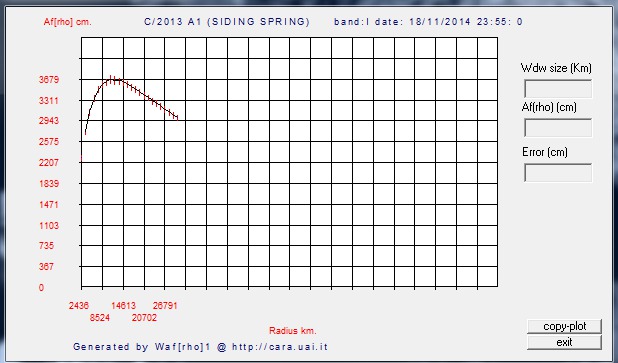Select the Af(rho) (cm) field
618x363 pixels.
(x=558, y=128)
